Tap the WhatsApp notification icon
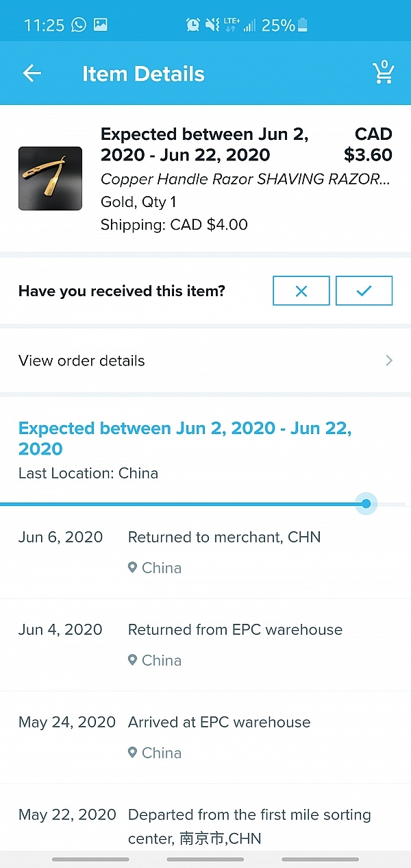 point(79,25)
